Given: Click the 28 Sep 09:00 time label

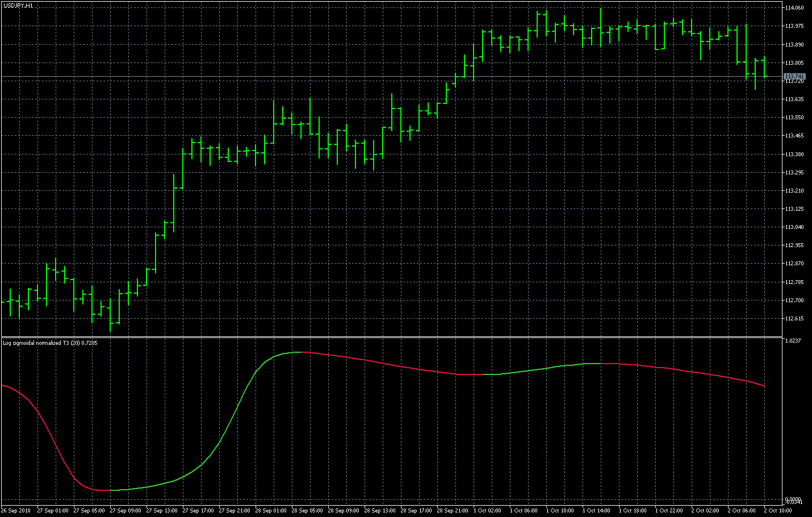Looking at the screenshot, I should 344,511.
